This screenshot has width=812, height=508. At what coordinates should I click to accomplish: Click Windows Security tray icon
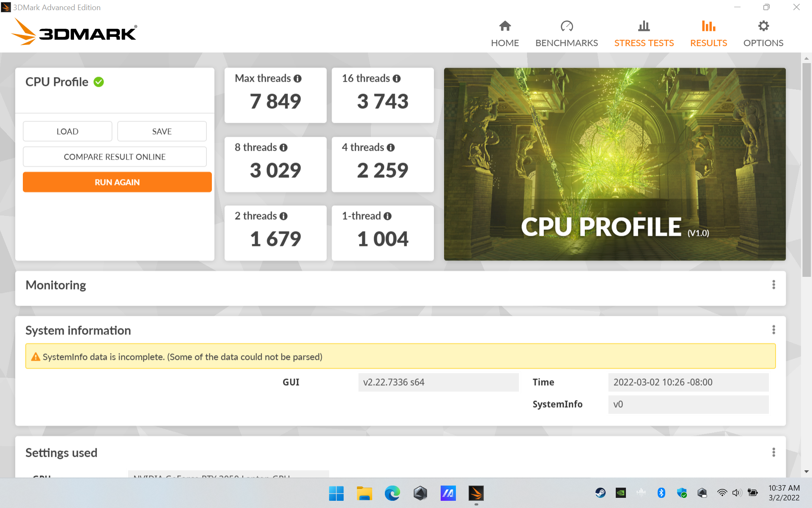click(682, 493)
